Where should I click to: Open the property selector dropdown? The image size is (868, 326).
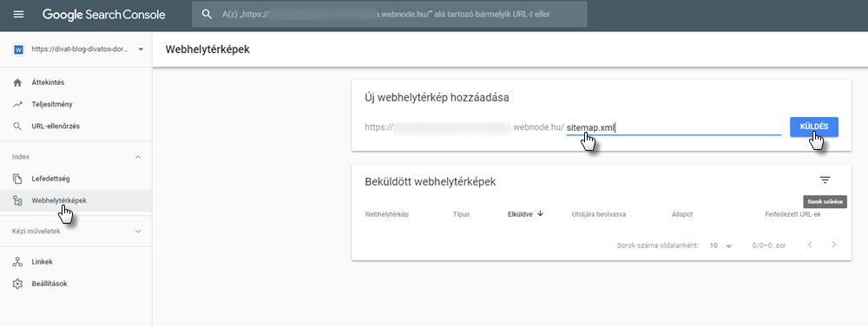pyautogui.click(x=141, y=49)
